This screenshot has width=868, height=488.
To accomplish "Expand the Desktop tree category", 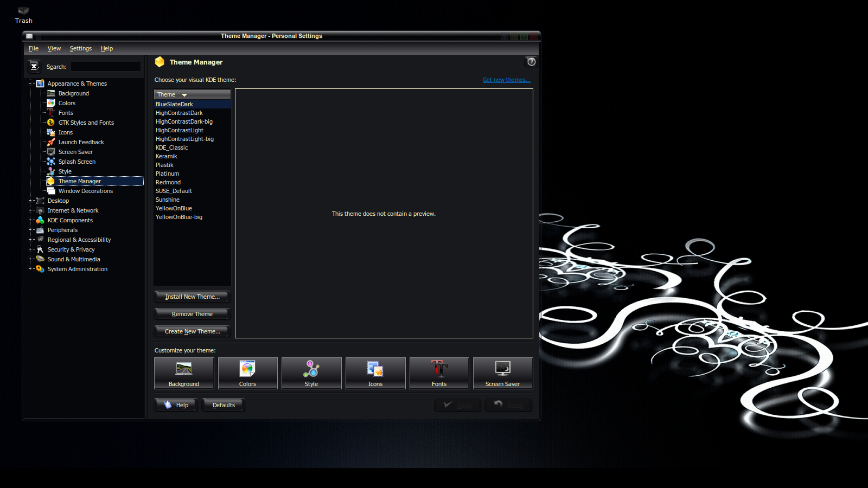I will tap(31, 201).
